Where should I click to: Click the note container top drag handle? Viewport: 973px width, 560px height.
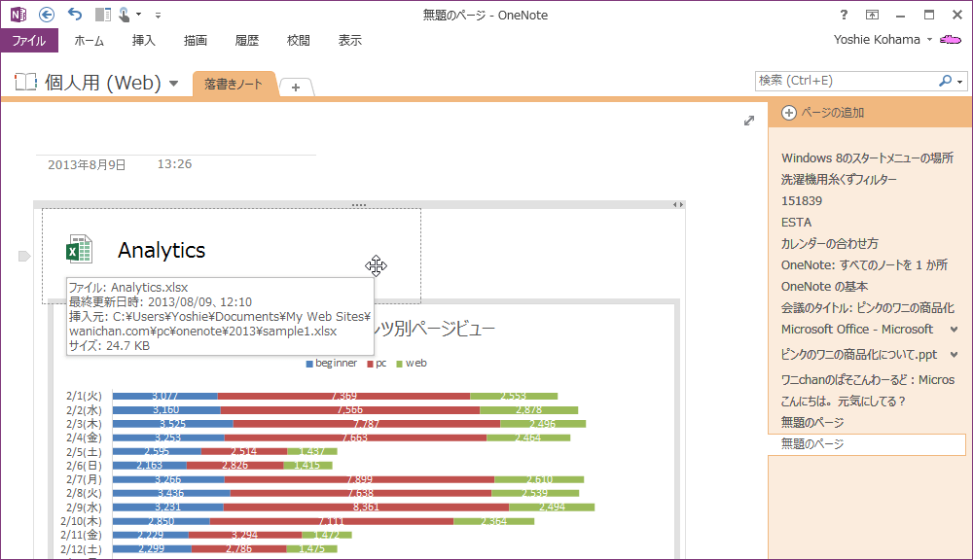pos(359,204)
